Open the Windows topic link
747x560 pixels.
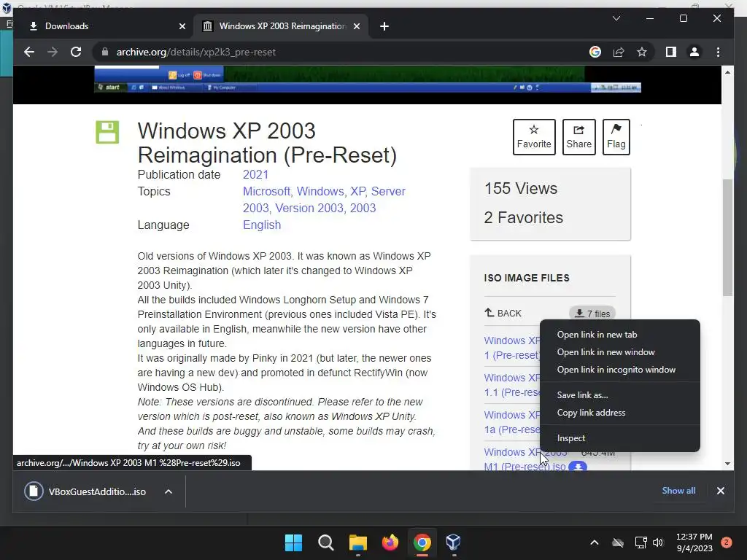coord(320,192)
